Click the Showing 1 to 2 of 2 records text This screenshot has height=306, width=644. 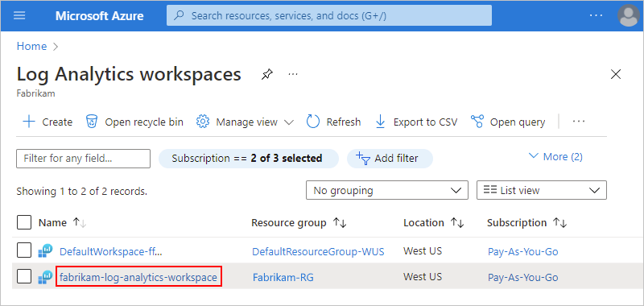pos(82,191)
